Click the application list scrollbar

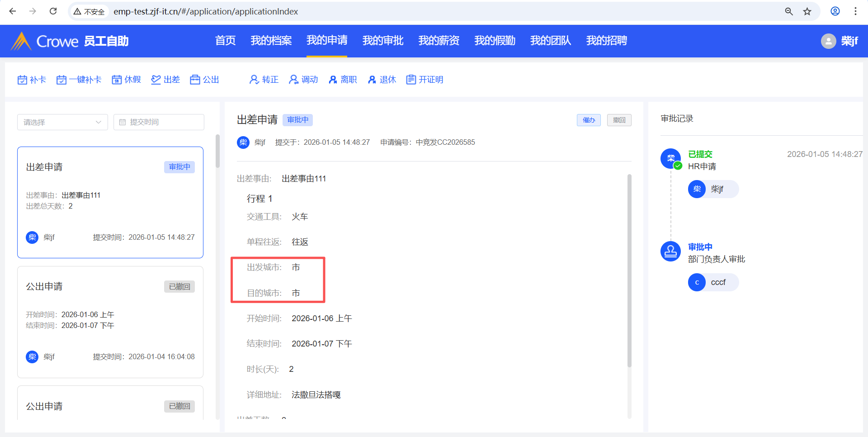tap(217, 152)
